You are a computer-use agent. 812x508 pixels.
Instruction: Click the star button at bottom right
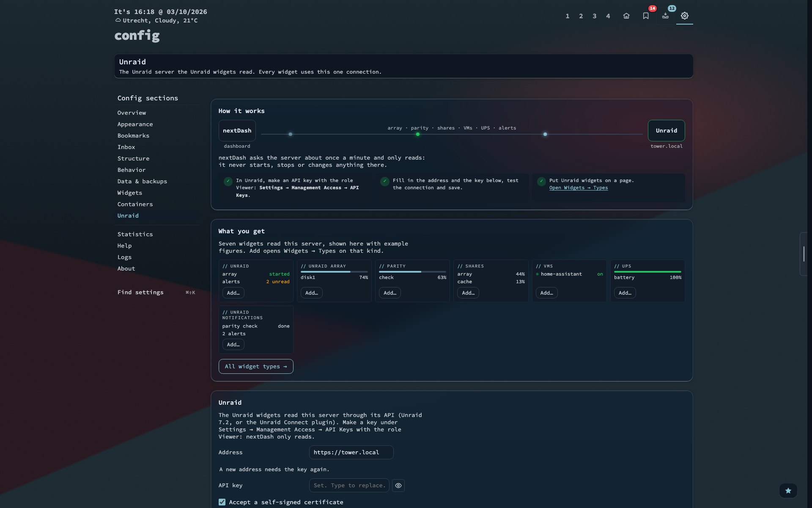click(788, 491)
